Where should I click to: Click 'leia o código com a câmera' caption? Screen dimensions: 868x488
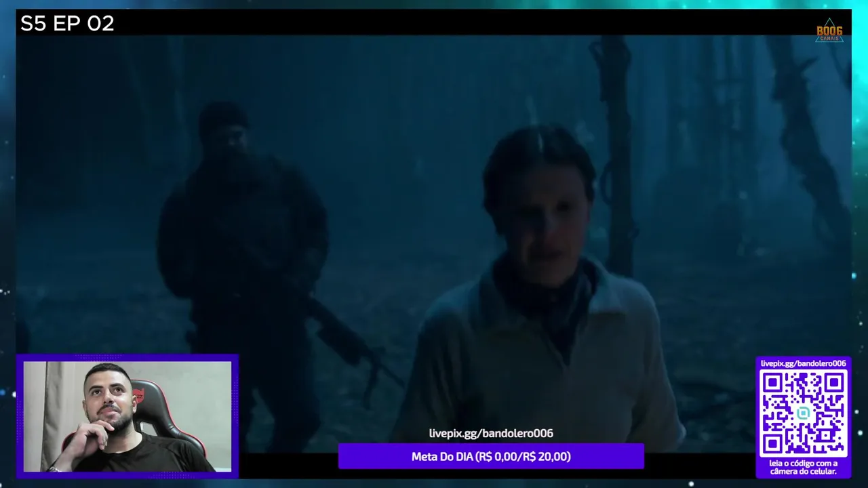(x=804, y=467)
